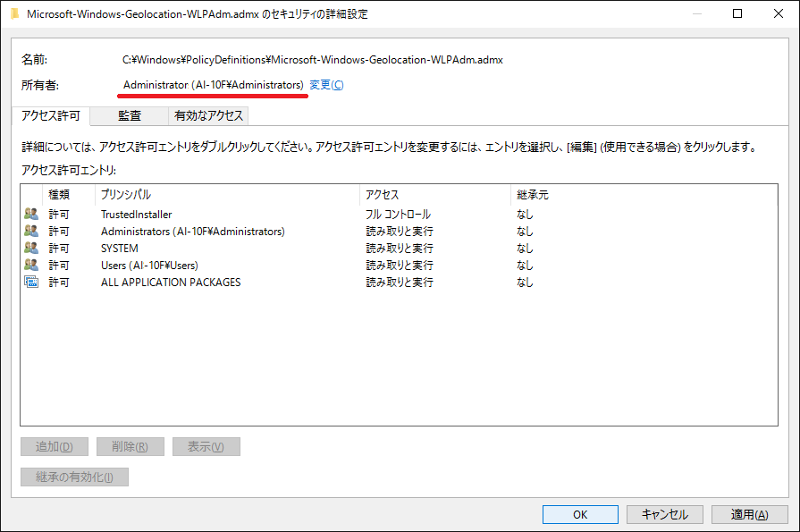Select the アクセス許可 tab
Image resolution: width=800 pixels, height=532 pixels.
[x=51, y=116]
